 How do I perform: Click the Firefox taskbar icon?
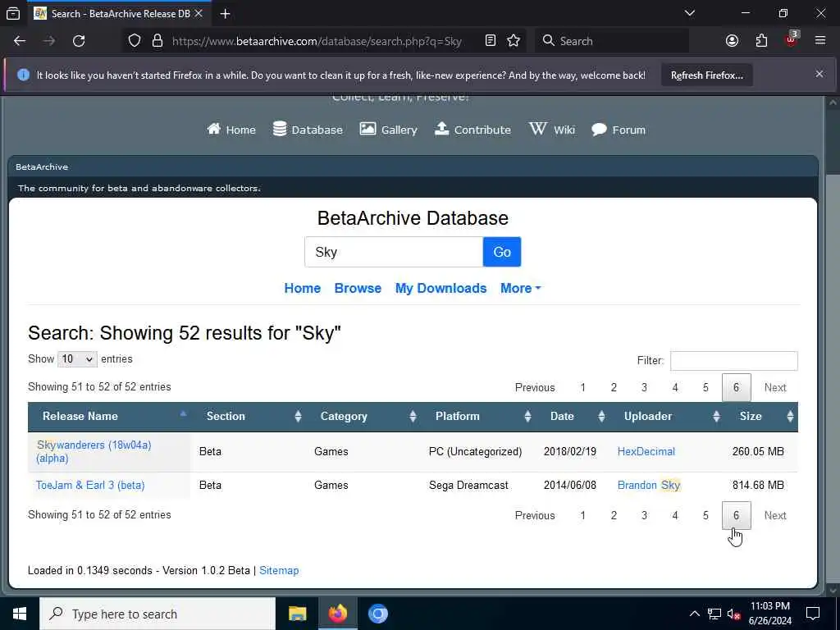point(337,614)
